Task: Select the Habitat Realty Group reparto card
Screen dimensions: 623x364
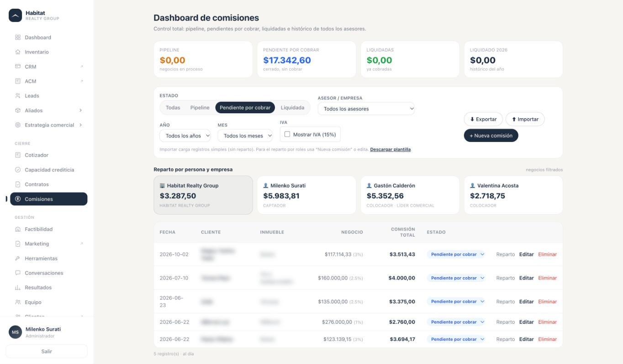Action: point(203,195)
